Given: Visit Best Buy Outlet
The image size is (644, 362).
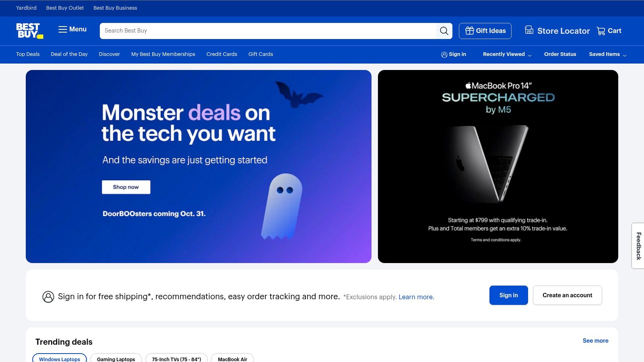Looking at the screenshot, I should point(65,8).
